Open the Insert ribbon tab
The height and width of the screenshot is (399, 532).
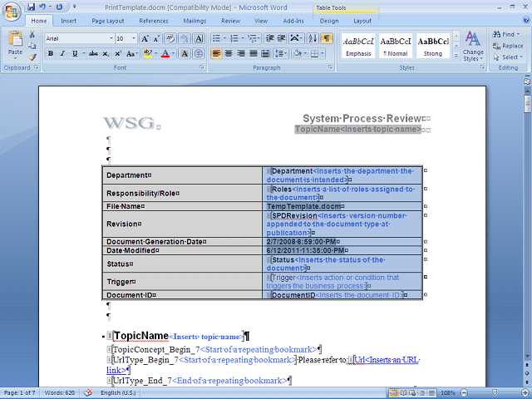pos(68,21)
